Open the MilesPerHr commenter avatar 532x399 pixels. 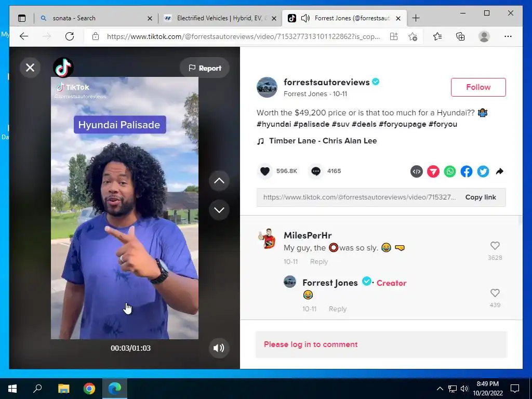click(x=267, y=238)
